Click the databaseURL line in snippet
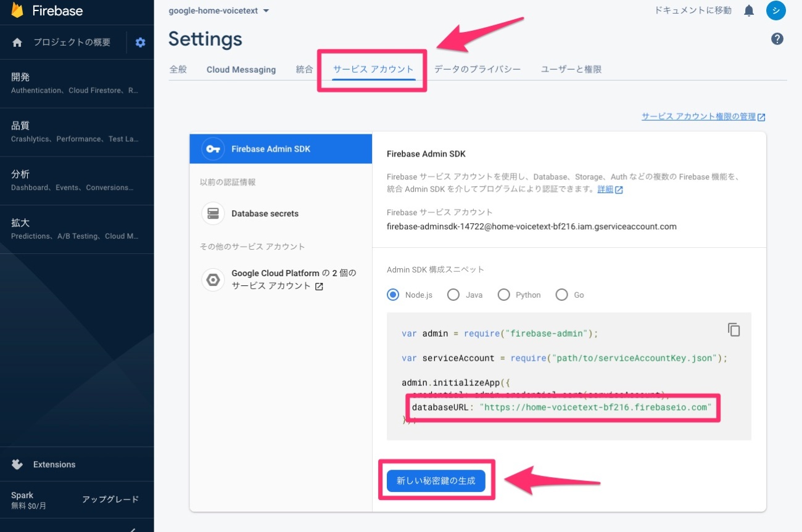Image resolution: width=802 pixels, height=532 pixels. (562, 407)
